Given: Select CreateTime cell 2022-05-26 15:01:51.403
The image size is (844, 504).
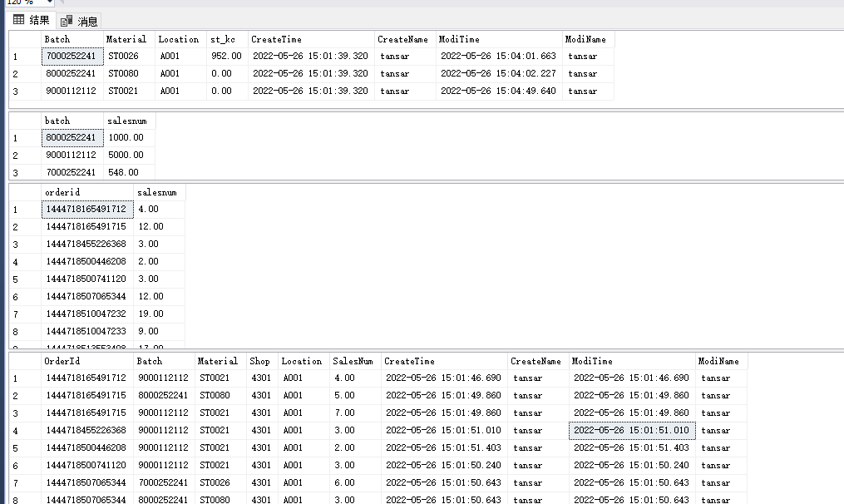Looking at the screenshot, I should click(444, 448).
